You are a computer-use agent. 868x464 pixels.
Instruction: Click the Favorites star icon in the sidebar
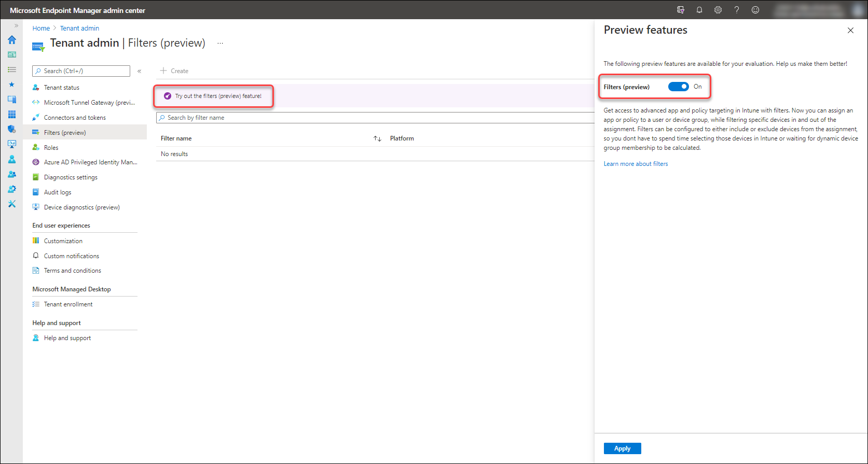pos(11,85)
